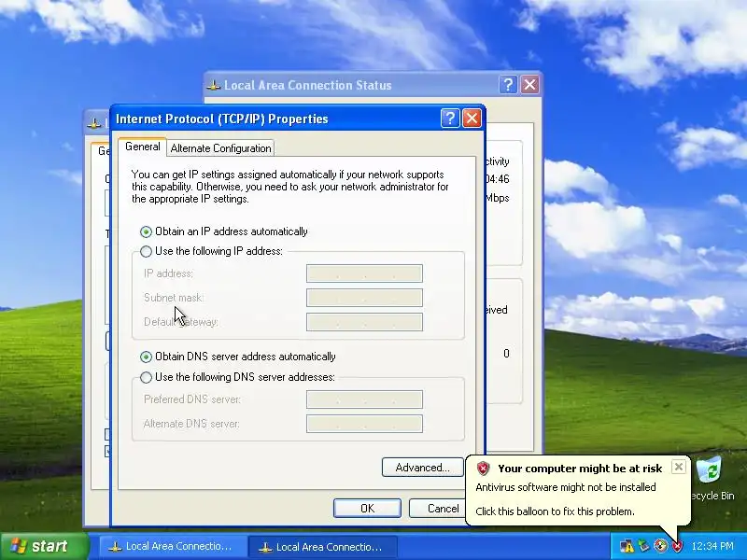The height and width of the screenshot is (560, 747).
Task: Click the Advanced... button
Action: pyautogui.click(x=423, y=468)
